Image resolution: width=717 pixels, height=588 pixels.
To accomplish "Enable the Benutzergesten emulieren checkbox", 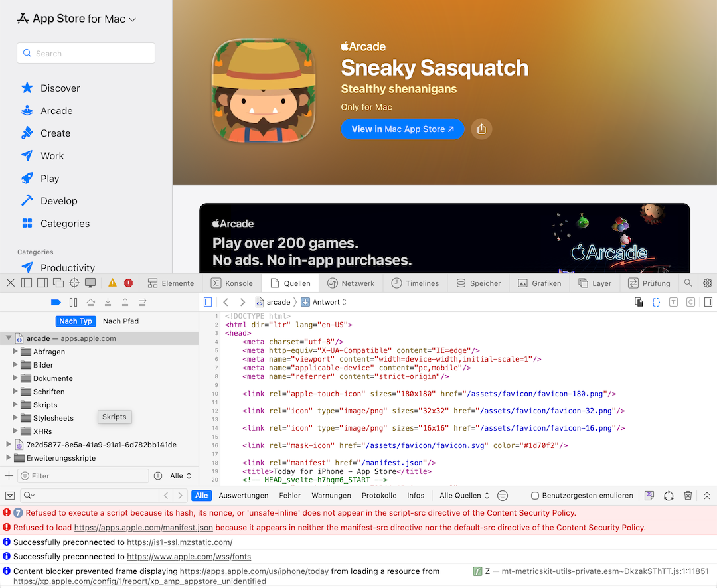I will [535, 496].
